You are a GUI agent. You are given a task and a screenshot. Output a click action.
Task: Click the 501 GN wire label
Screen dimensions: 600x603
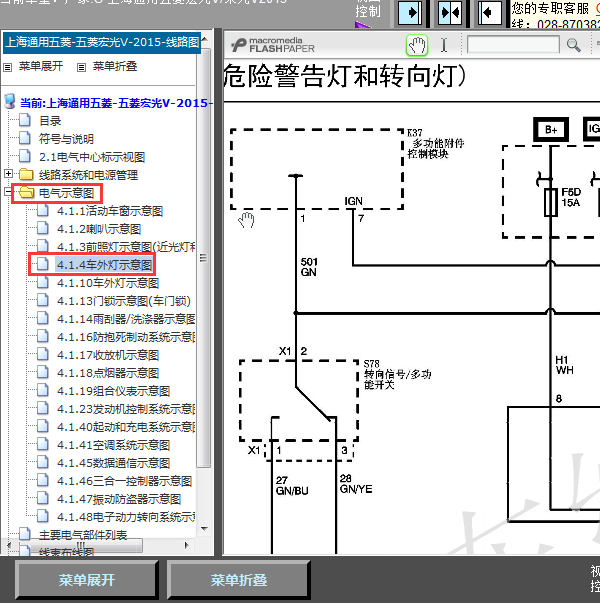[x=309, y=267]
